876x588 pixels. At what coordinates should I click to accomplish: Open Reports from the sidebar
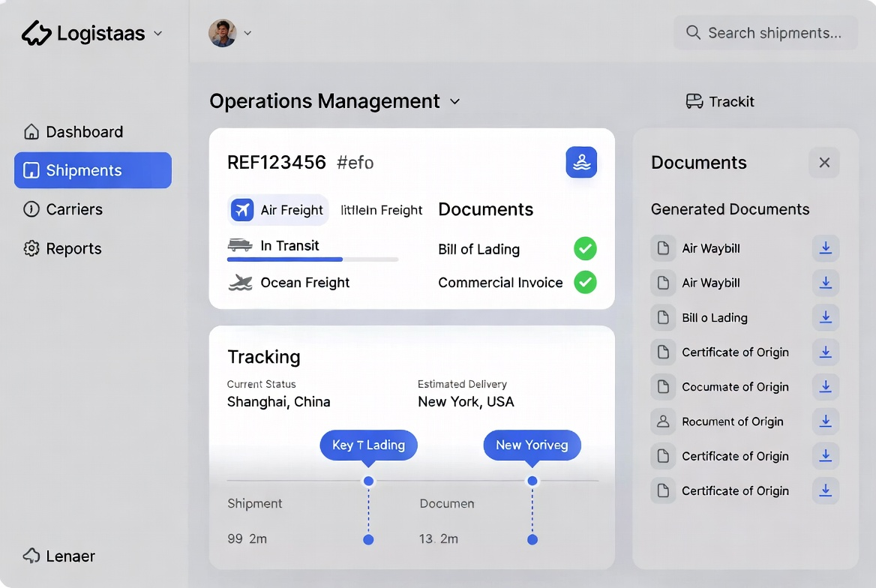[62, 248]
